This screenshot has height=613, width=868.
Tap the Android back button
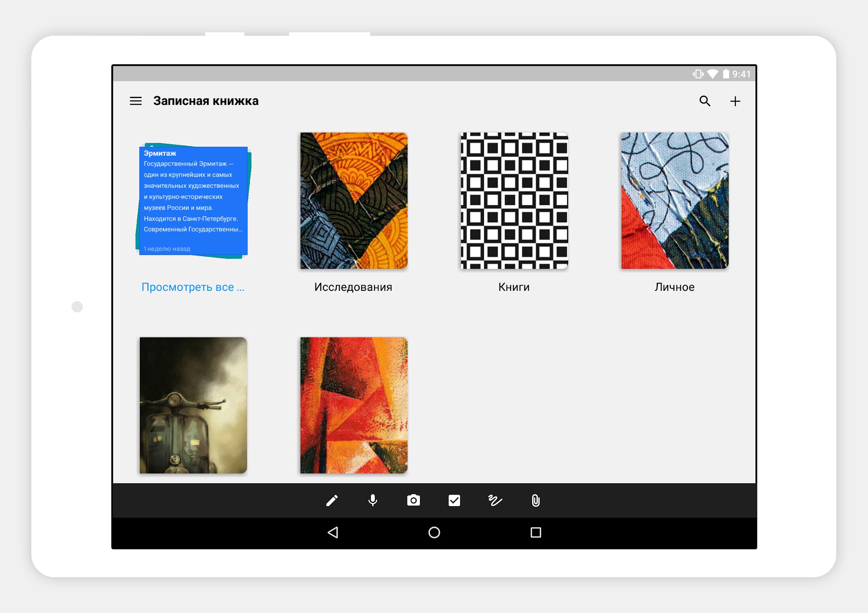point(333,532)
